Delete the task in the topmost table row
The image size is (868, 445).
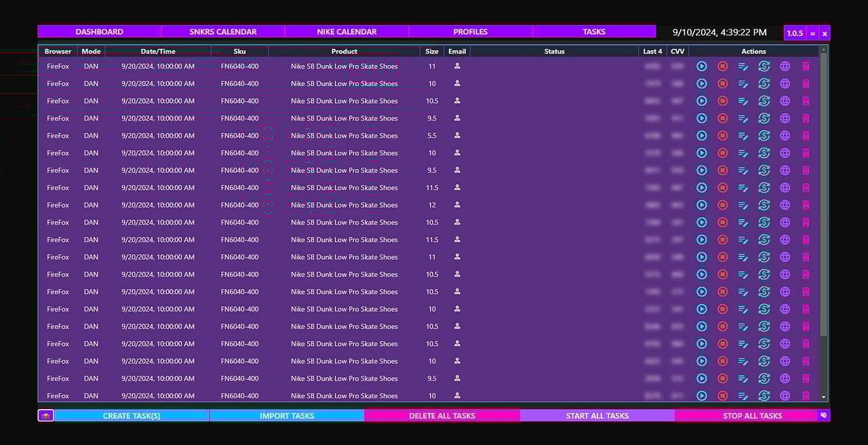point(806,66)
